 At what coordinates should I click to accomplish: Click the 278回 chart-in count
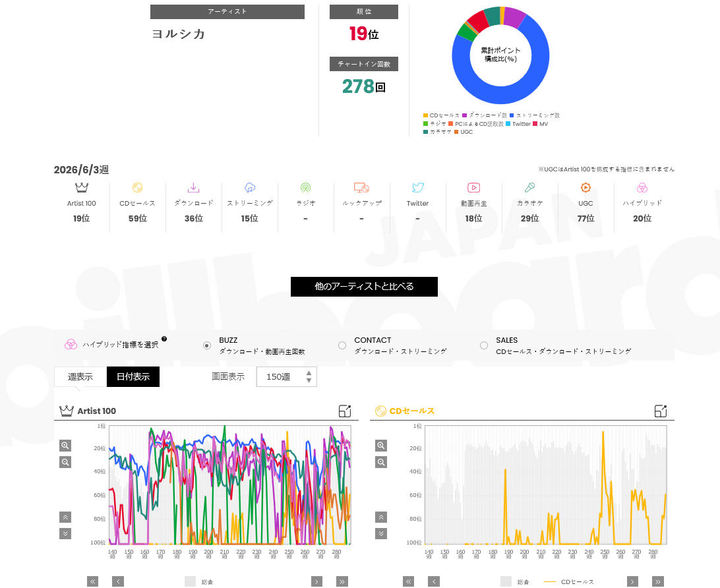coord(364,86)
